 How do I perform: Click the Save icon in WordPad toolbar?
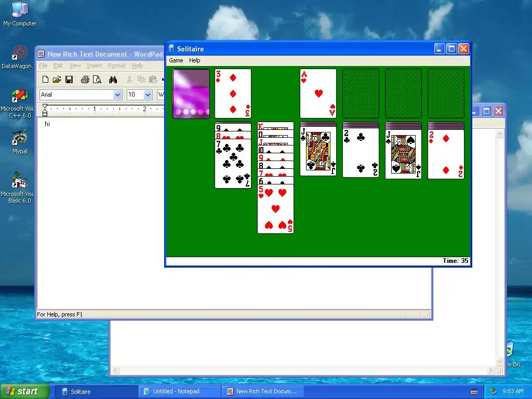click(69, 79)
